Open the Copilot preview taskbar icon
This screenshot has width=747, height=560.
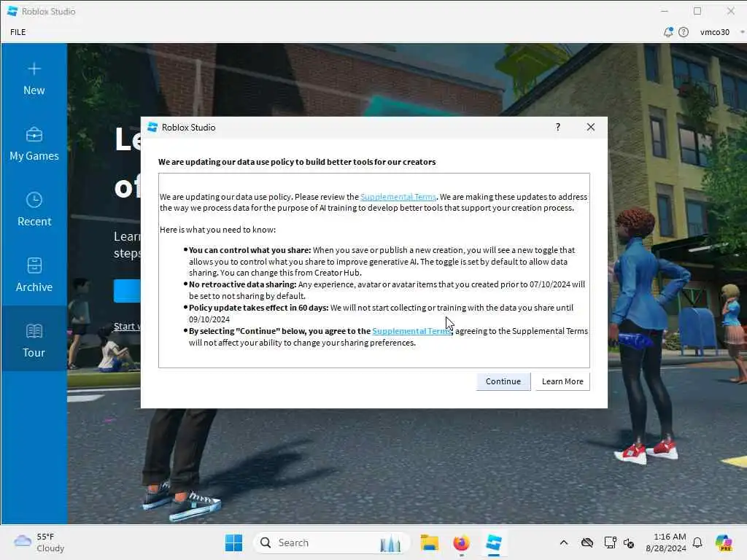tap(724, 542)
